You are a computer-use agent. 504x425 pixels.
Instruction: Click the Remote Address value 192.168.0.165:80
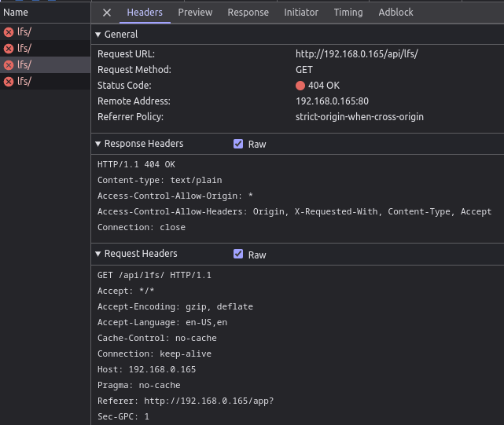332,101
